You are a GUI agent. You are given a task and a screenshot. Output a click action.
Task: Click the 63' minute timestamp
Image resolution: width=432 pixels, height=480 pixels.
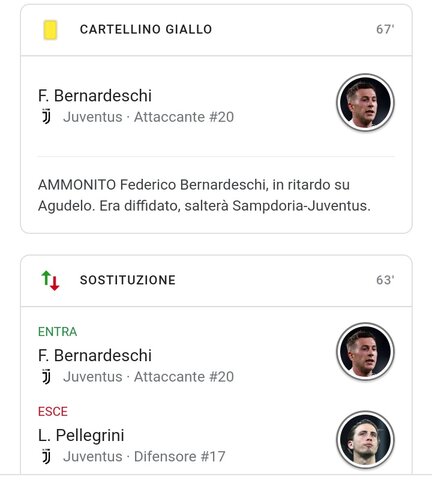[385, 280]
